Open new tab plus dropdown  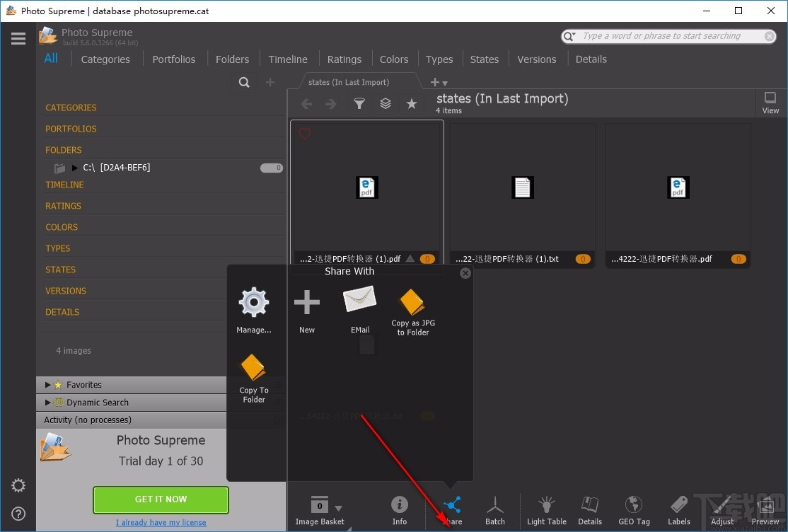pyautogui.click(x=439, y=82)
